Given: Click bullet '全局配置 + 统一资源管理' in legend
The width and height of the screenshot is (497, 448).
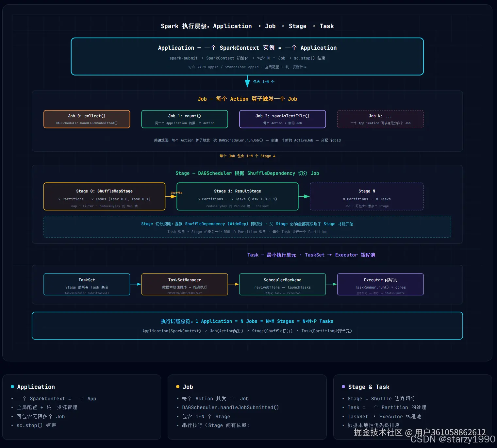Looking at the screenshot, I should pos(47,407).
